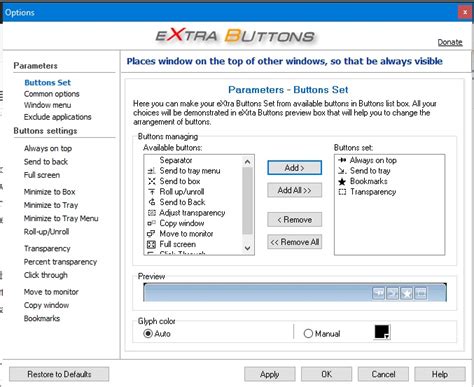This screenshot has height=387, width=474.
Task: Select Always on top pin icon in Buttons set
Action: click(342, 160)
